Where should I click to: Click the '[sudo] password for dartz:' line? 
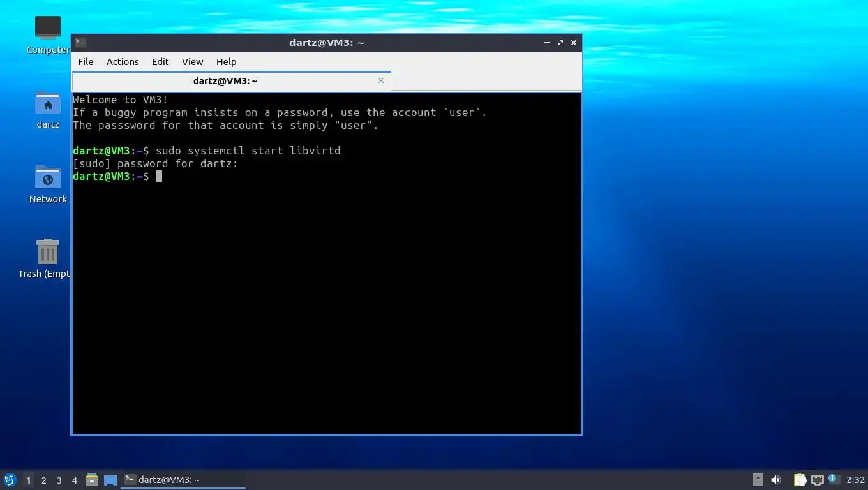tap(155, 163)
